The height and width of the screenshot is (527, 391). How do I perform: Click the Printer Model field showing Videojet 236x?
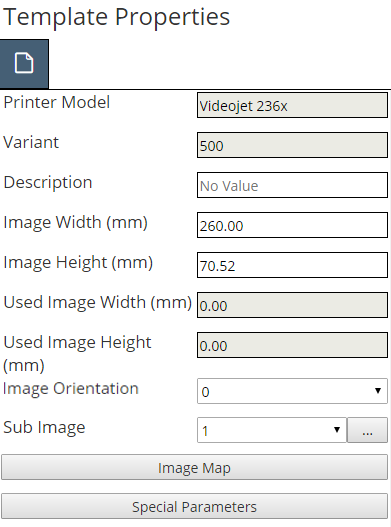point(292,105)
